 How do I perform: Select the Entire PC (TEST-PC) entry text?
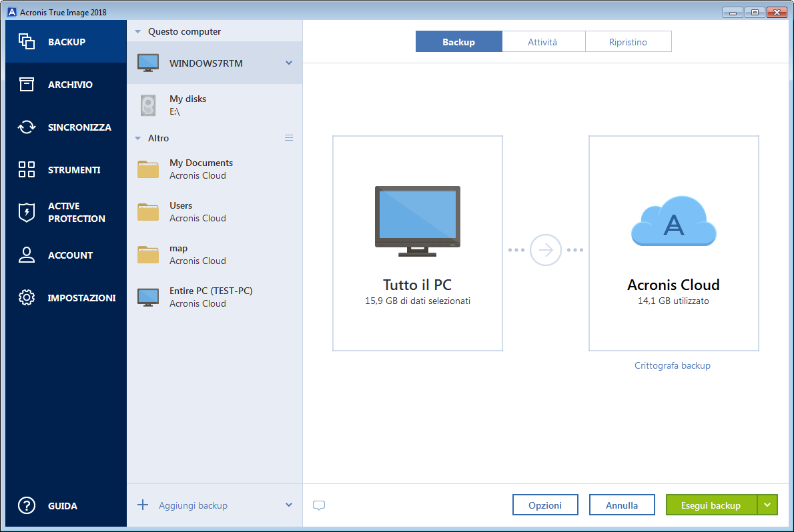pyautogui.click(x=211, y=297)
